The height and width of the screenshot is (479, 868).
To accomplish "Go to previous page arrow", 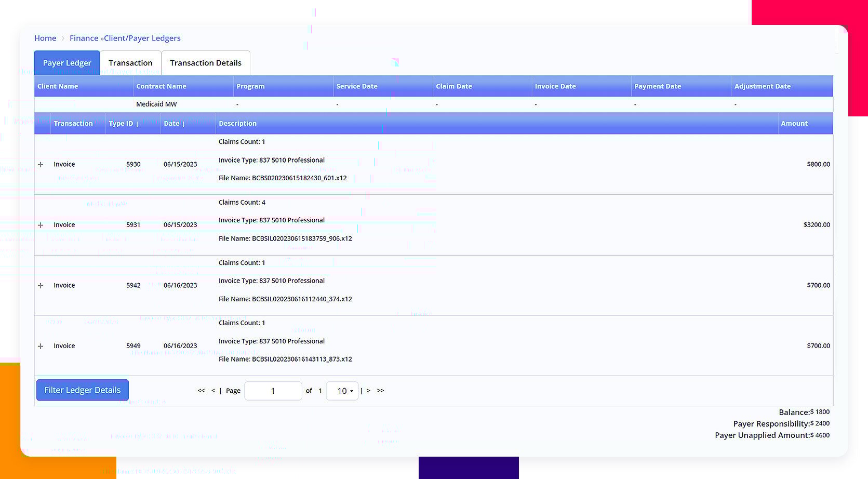I will click(213, 391).
